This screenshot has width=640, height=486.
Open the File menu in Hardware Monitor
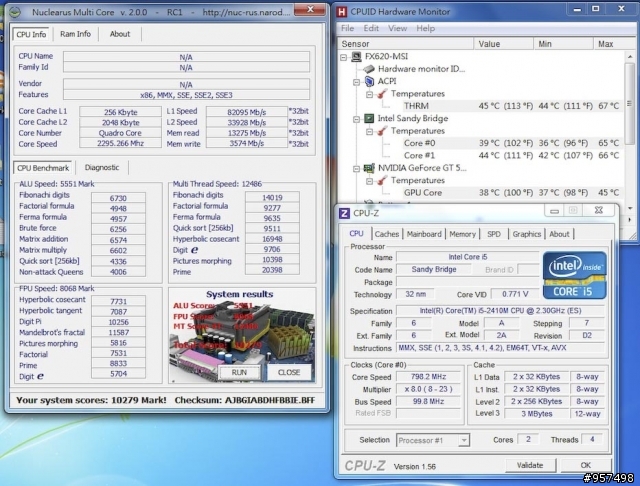coord(347,28)
